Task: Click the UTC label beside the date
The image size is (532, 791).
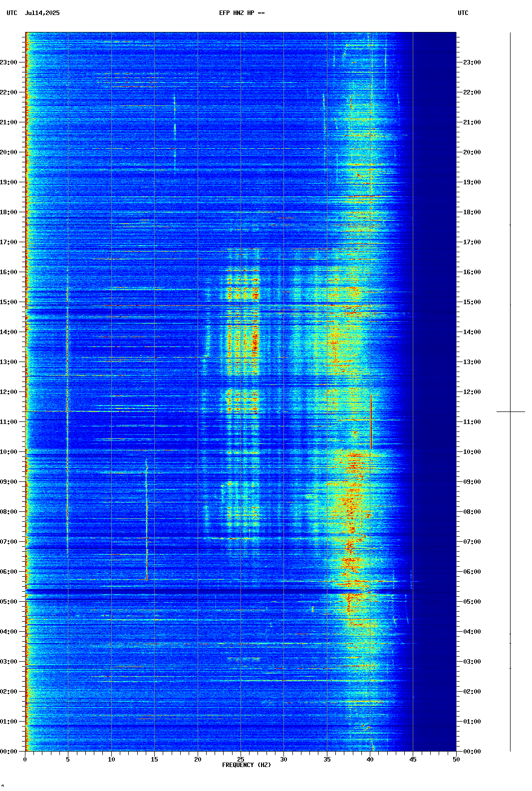Action: [12, 13]
